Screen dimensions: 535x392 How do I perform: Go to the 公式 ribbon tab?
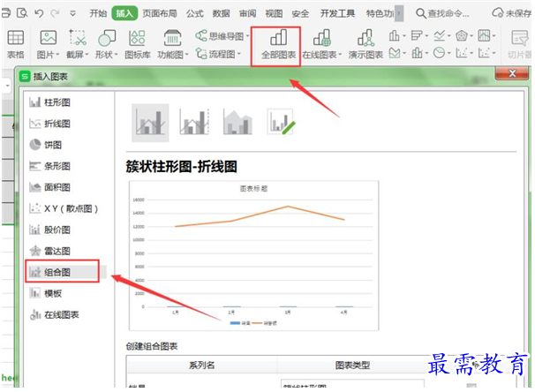pyautogui.click(x=194, y=13)
